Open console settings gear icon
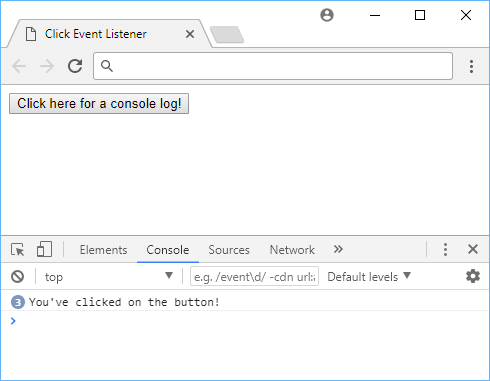This screenshot has width=490, height=381. 473,276
